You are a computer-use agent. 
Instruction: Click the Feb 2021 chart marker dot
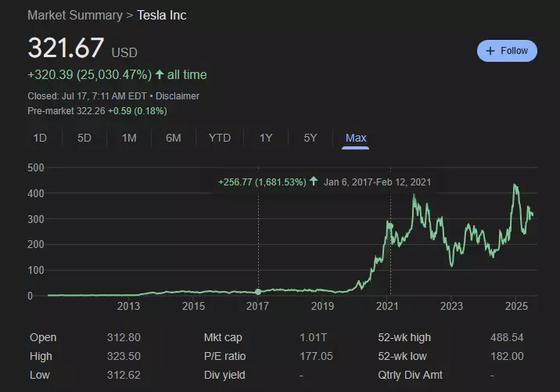coord(390,226)
